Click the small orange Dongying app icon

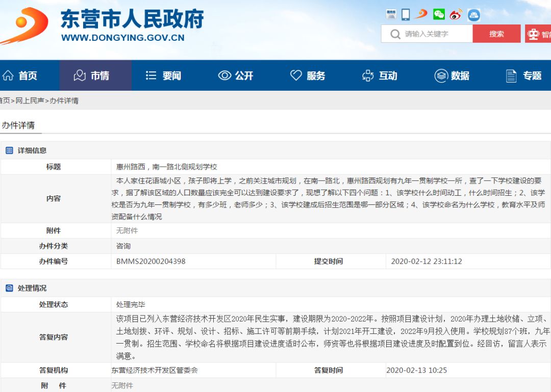[x=420, y=14]
